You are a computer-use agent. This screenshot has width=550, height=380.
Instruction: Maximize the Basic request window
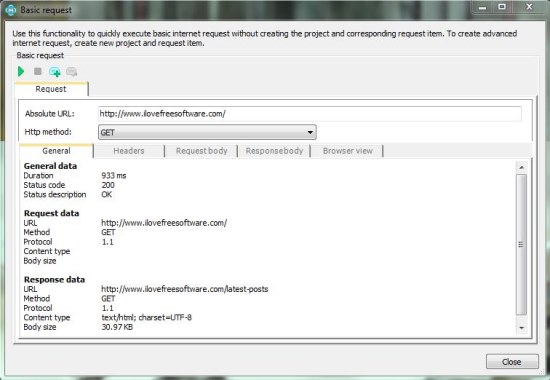click(x=502, y=7)
